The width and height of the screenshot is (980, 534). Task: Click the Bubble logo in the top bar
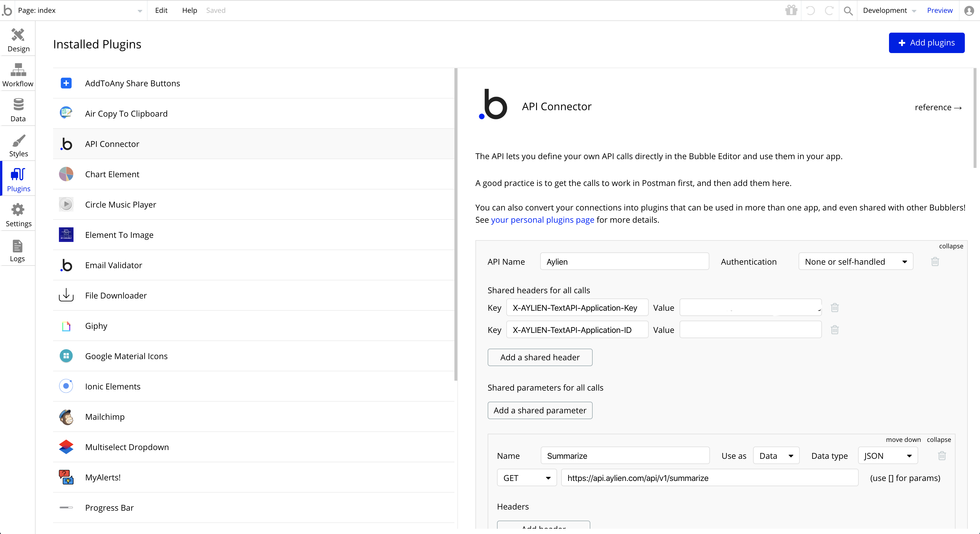coord(7,10)
